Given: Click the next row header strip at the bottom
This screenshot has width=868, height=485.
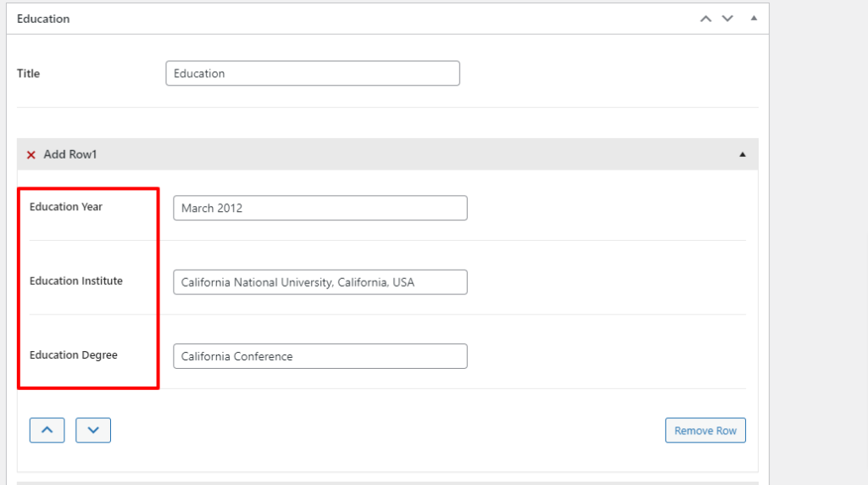Looking at the screenshot, I should pos(387,482).
